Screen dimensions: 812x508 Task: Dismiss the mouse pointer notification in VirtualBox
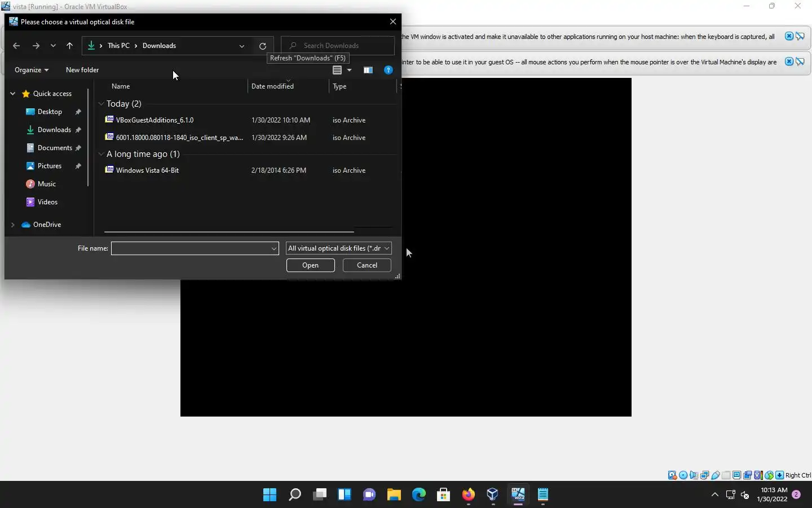click(789, 62)
